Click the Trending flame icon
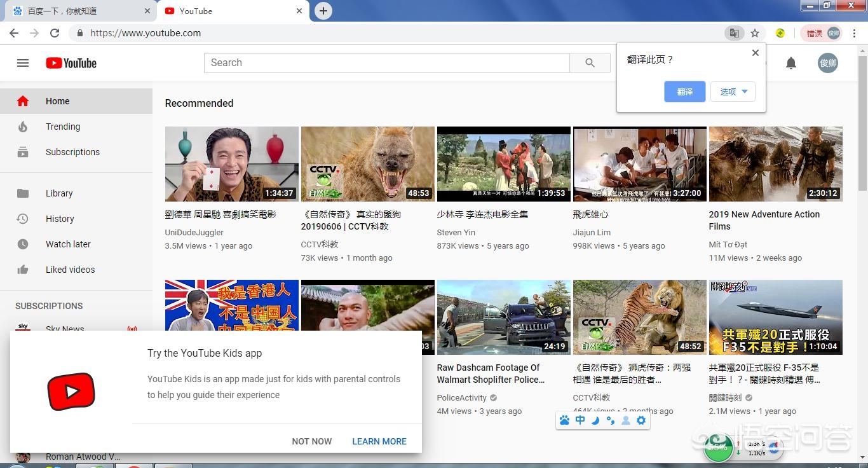The width and height of the screenshot is (868, 468). (23, 127)
